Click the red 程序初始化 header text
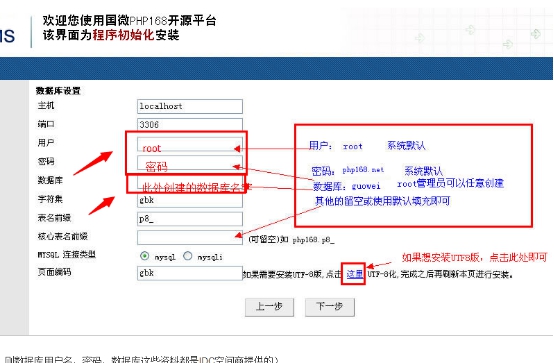This screenshot has width=554, height=363. coord(123,35)
